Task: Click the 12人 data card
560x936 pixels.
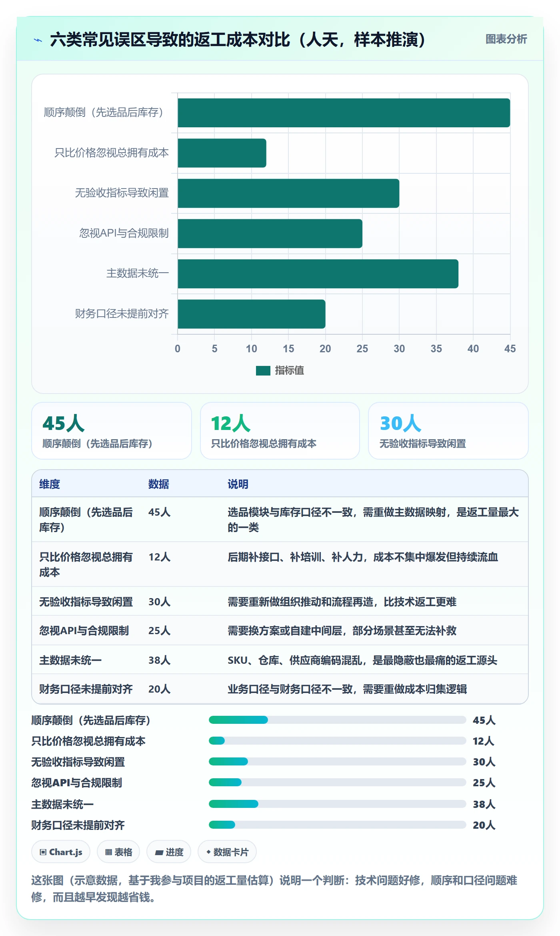Action: point(280,431)
